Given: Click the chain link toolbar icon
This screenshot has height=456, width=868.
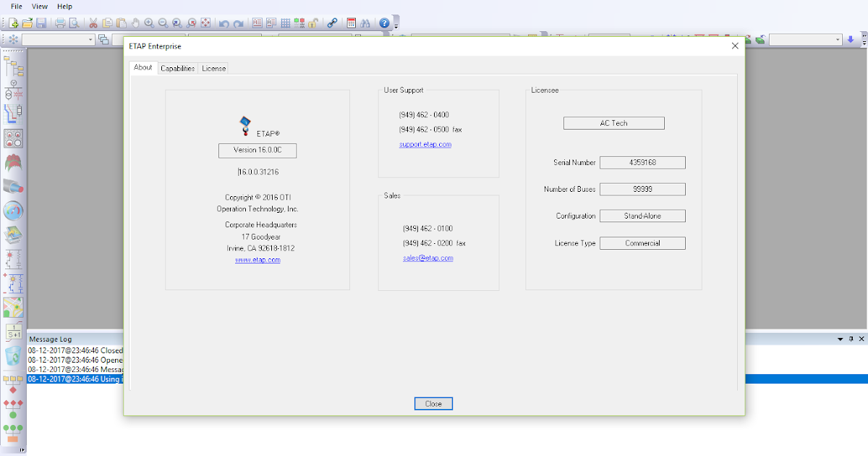Looking at the screenshot, I should point(332,23).
